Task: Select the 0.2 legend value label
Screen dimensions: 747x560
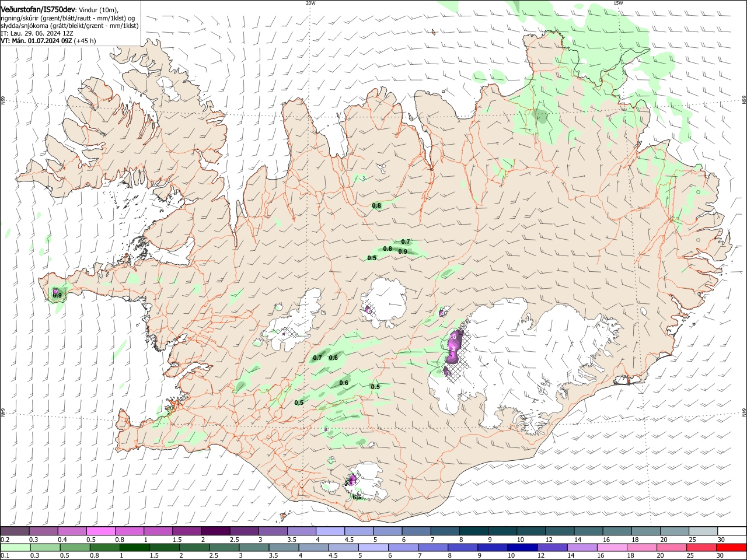Action: (x=4, y=540)
